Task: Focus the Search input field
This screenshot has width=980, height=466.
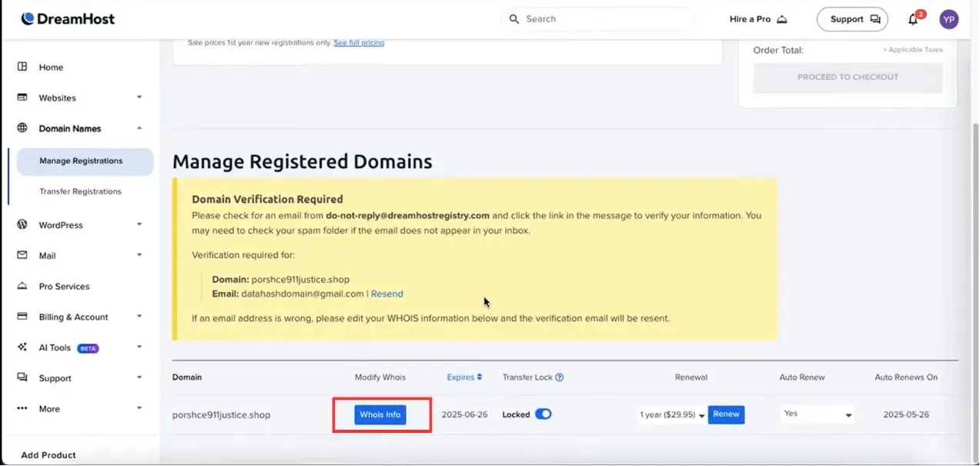Action: pos(600,19)
